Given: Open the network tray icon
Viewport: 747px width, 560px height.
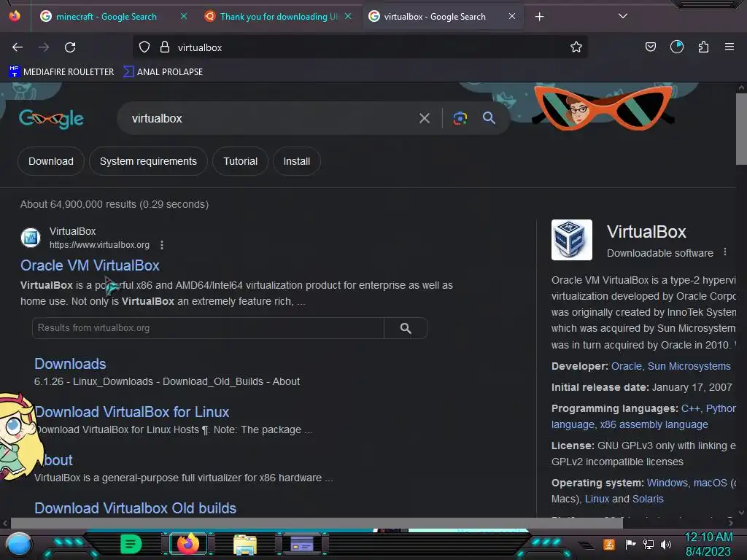Looking at the screenshot, I should pos(649,544).
